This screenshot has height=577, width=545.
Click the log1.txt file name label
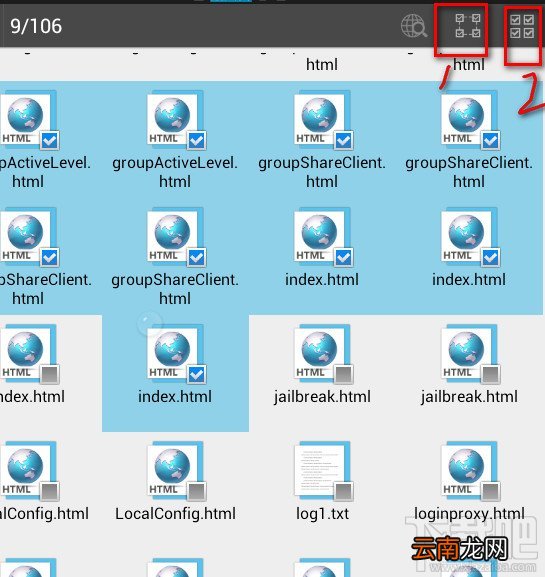tap(322, 513)
